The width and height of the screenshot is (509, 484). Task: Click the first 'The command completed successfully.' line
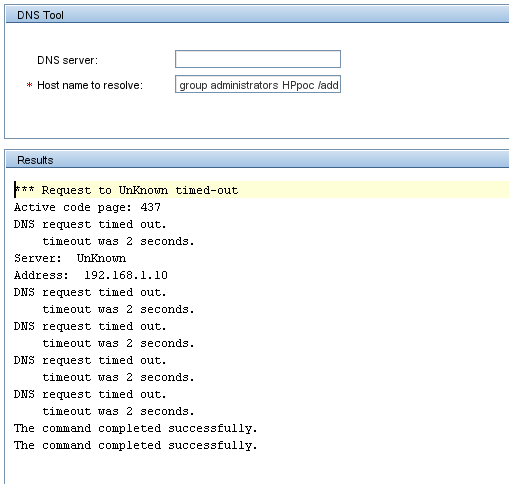coord(136,428)
